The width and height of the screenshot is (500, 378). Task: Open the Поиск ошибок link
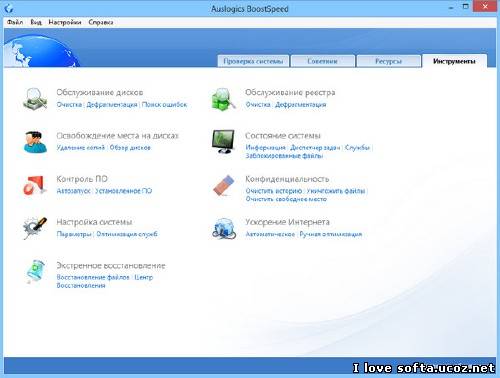164,105
